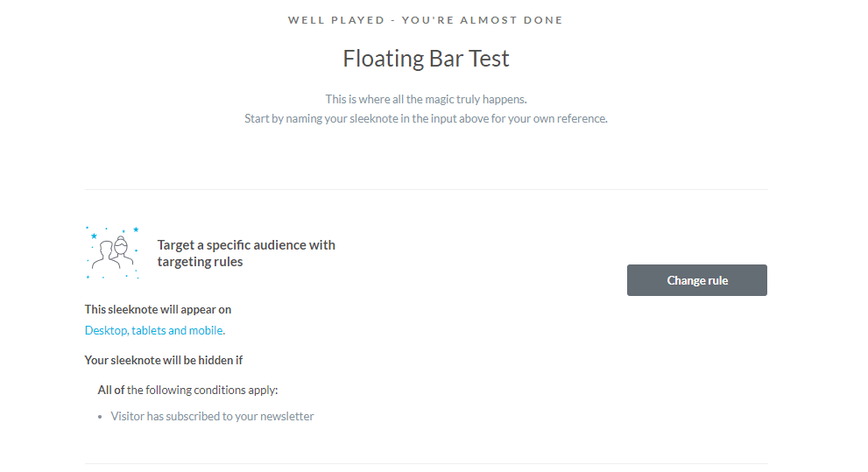Viewport: 868px width, 472px height.
Task: Click the targeting rules line of heading
Action: click(x=200, y=262)
